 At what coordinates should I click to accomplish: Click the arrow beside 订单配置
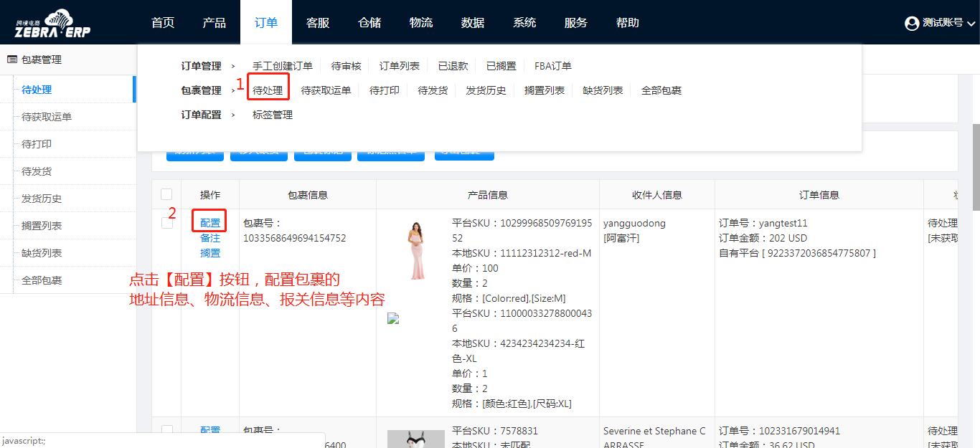pos(233,115)
